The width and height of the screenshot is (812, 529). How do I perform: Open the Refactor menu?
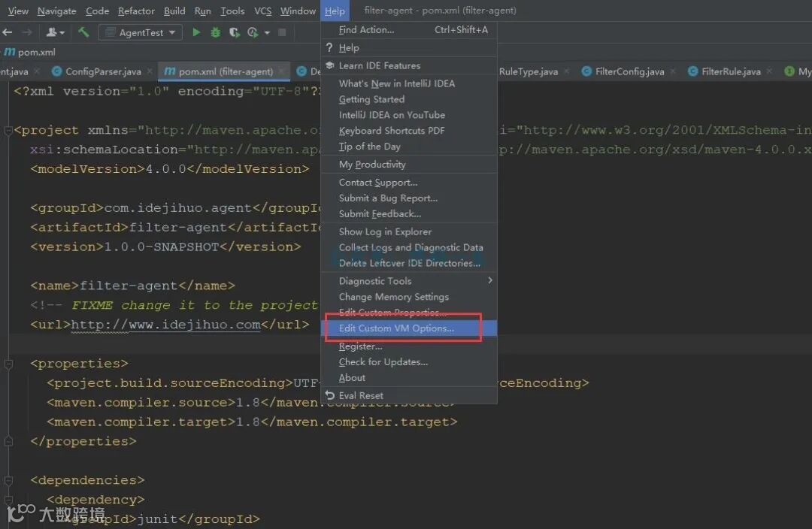[x=136, y=11]
